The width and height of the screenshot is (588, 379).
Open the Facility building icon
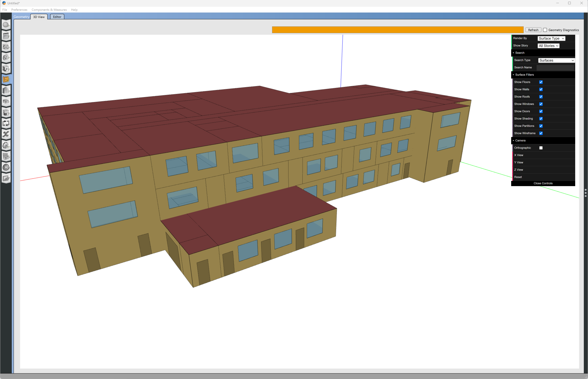point(6,91)
